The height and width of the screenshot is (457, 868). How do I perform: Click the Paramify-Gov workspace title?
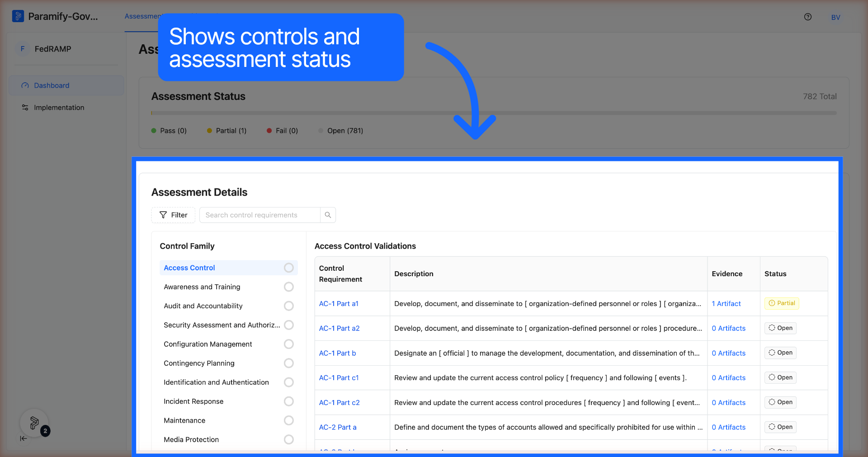click(x=63, y=16)
